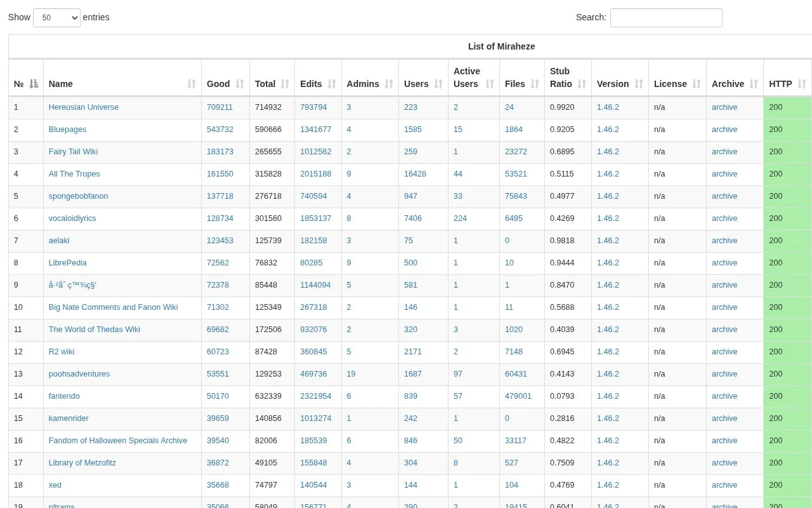Visit the Fairy Tail Wiki link

(73, 152)
